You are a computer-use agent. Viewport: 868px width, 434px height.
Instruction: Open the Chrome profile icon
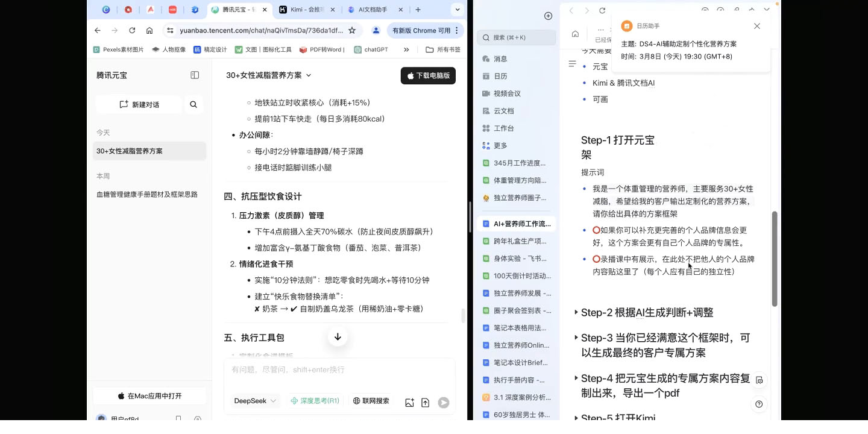pos(376,30)
